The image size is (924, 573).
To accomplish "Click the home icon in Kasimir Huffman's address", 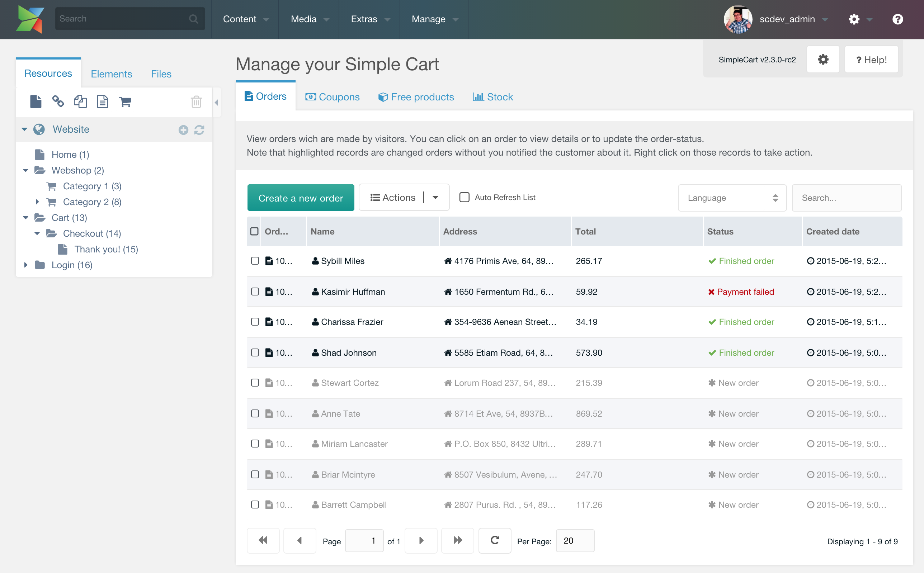I will click(x=448, y=292).
